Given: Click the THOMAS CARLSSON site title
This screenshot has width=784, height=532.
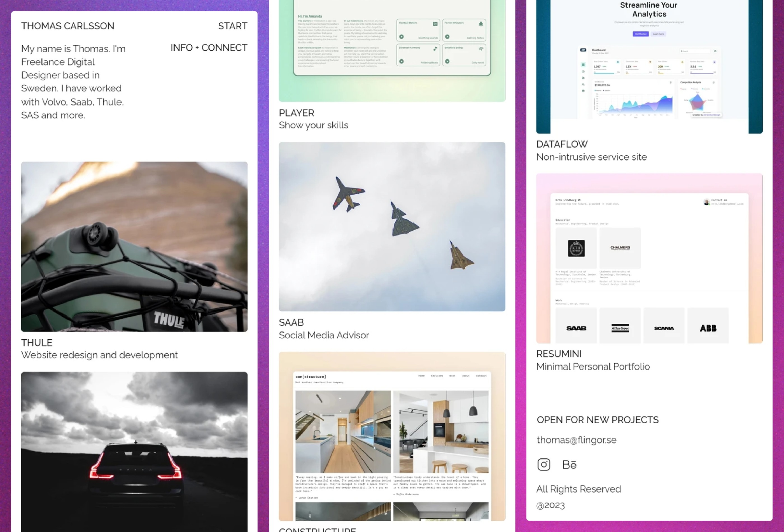Looking at the screenshot, I should 68,26.
